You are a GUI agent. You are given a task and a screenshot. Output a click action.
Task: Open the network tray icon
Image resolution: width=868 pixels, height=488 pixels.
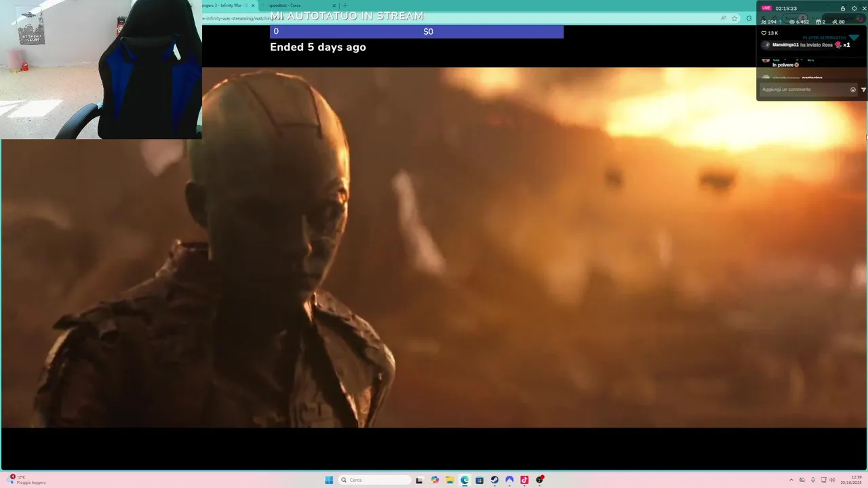(x=823, y=480)
